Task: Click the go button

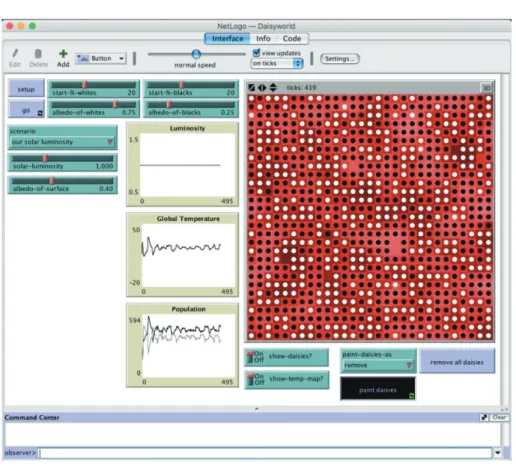Action: (x=26, y=109)
